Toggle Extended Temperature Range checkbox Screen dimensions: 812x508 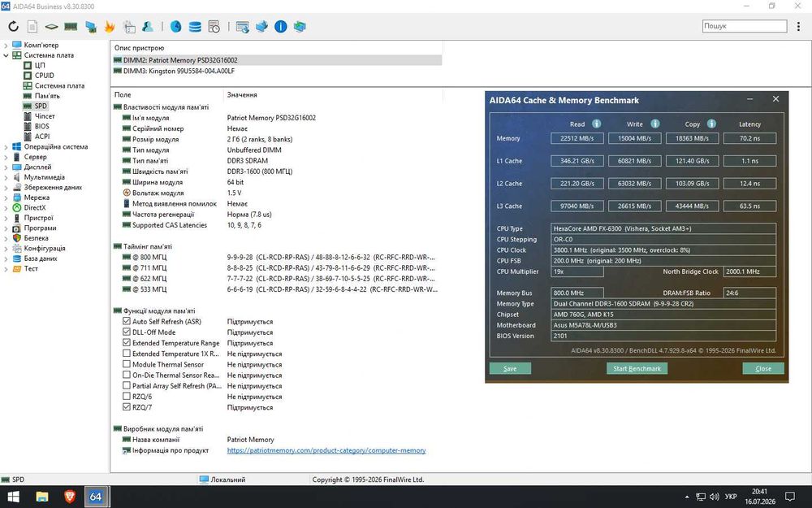tap(127, 343)
